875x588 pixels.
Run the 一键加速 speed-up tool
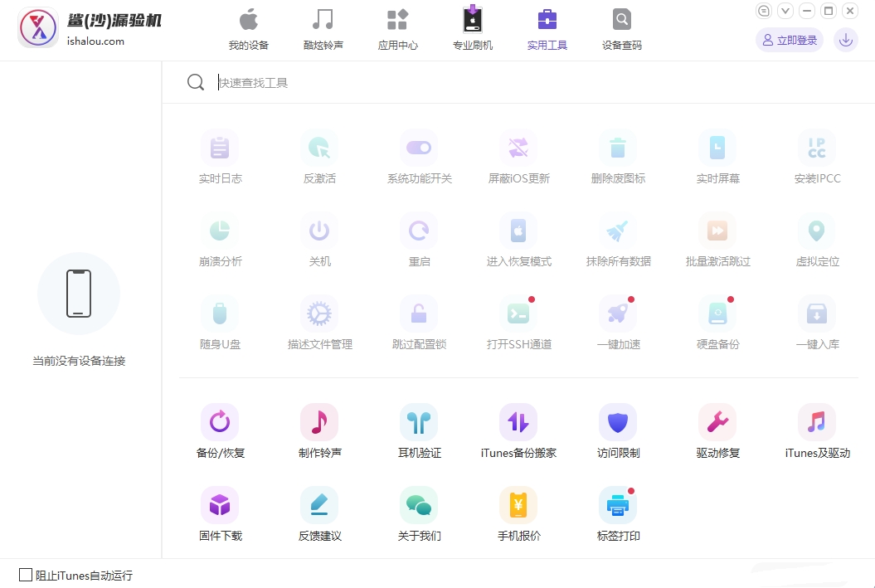[618, 322]
